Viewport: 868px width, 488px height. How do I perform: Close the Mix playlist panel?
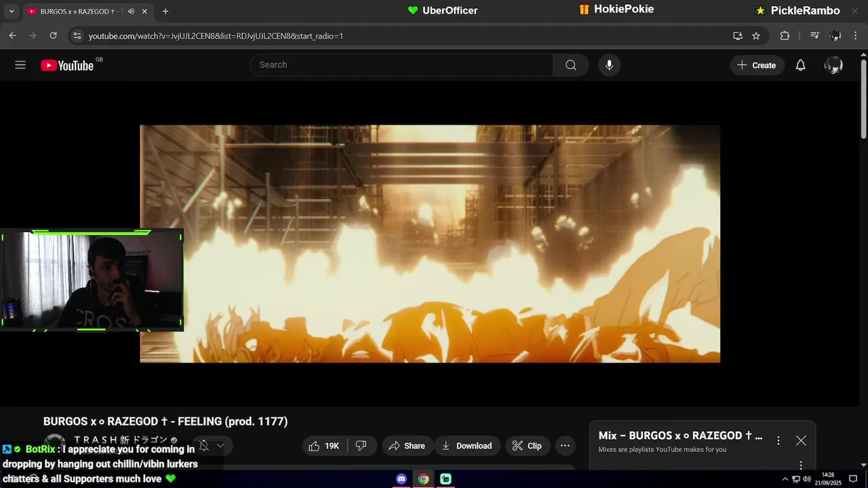coord(801,441)
